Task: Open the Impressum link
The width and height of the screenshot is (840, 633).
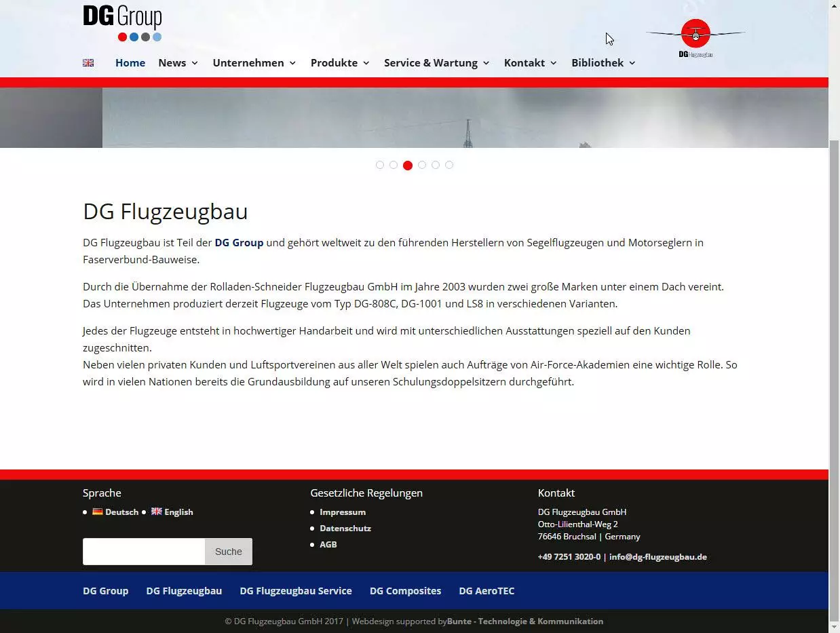Action: (x=343, y=512)
